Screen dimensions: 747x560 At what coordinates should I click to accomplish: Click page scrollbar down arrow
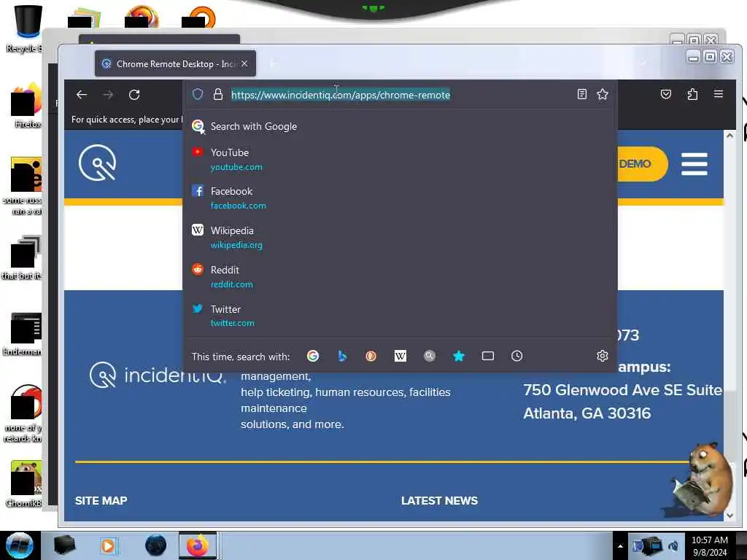click(729, 516)
